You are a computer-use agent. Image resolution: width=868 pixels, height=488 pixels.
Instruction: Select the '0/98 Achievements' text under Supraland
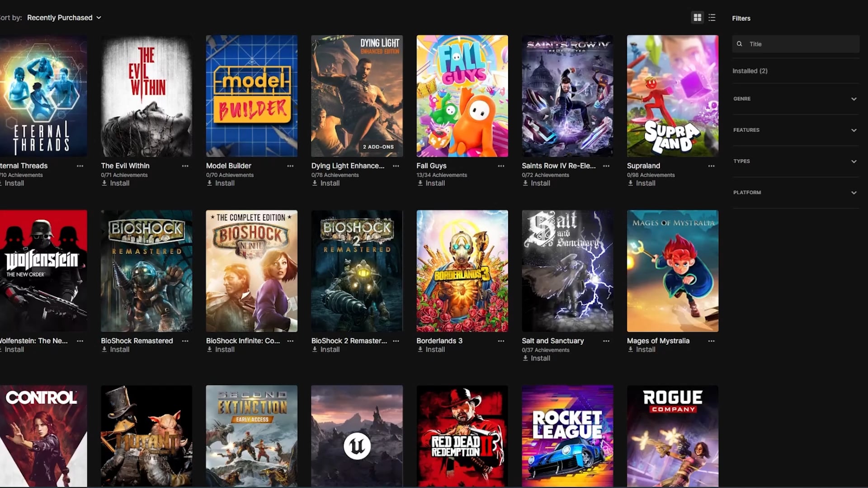(651, 175)
